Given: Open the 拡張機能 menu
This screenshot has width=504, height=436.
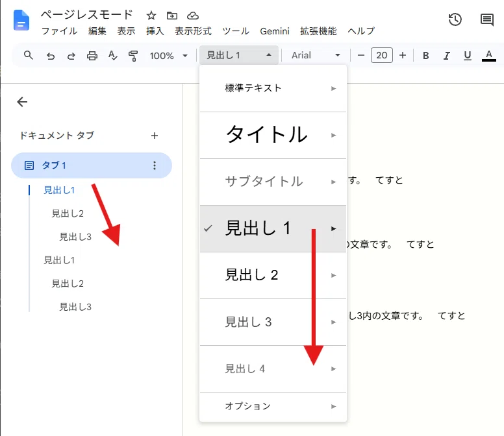Looking at the screenshot, I should tap(318, 31).
